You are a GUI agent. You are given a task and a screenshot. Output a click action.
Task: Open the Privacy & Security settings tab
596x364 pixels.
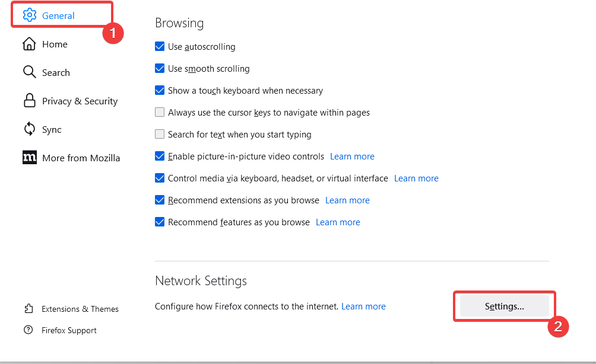80,101
